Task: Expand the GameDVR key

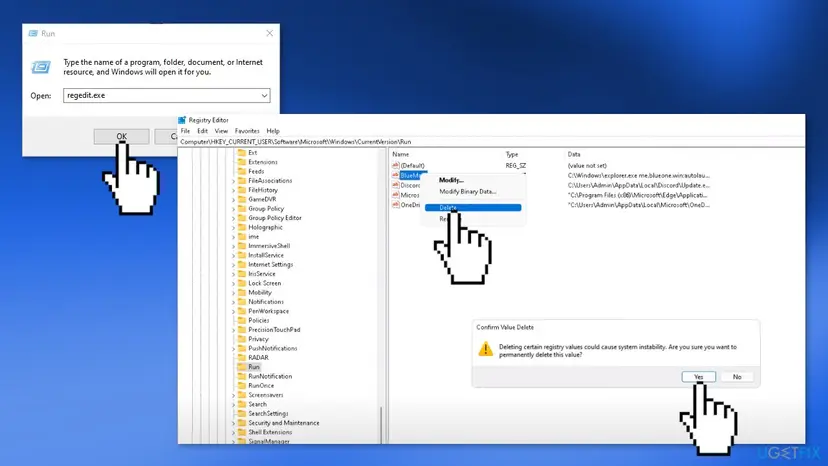Action: pos(233,200)
